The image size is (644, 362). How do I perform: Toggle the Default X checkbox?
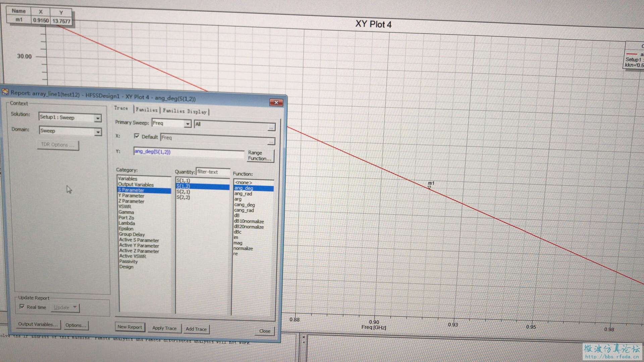click(137, 136)
